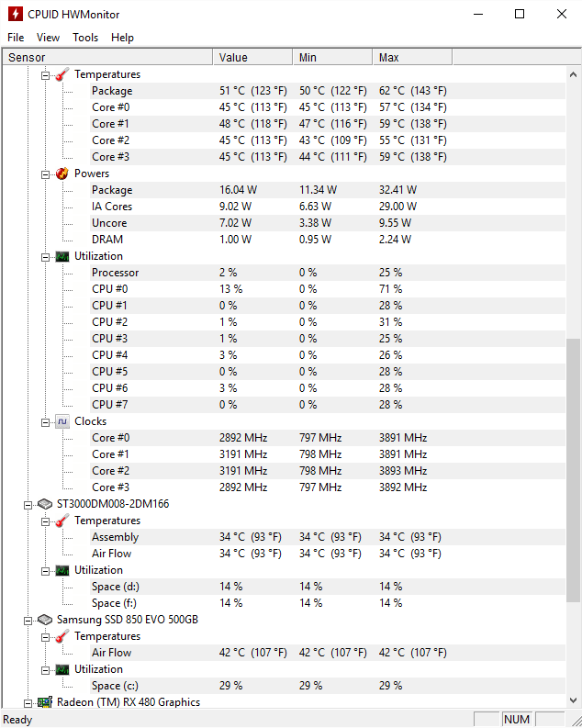The height and width of the screenshot is (728, 582).
Task: Collapse the Samsung SSD 850 EVO node
Action: coord(28,621)
